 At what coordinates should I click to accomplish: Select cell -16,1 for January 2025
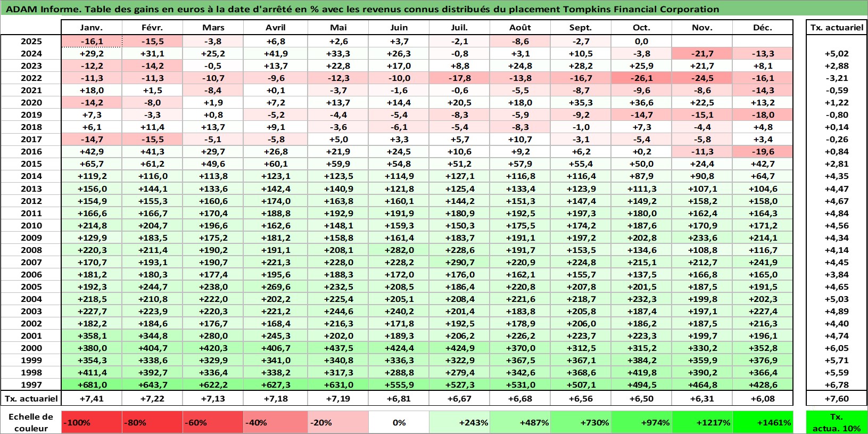coord(92,41)
